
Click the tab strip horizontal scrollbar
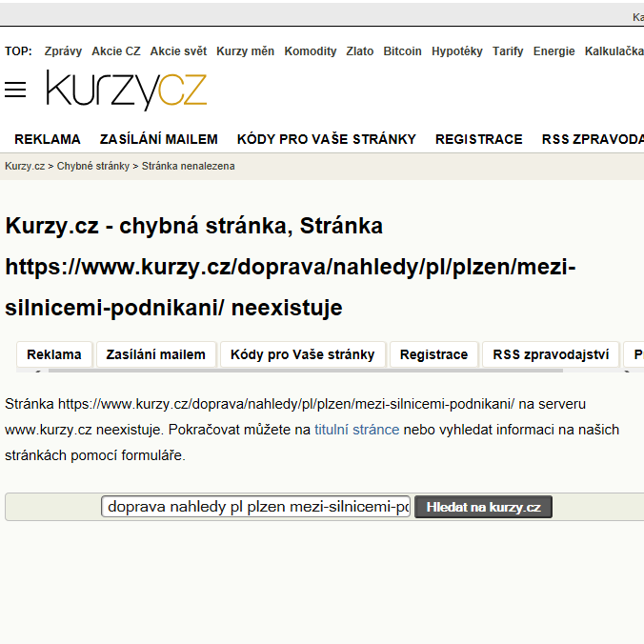tap(306, 371)
